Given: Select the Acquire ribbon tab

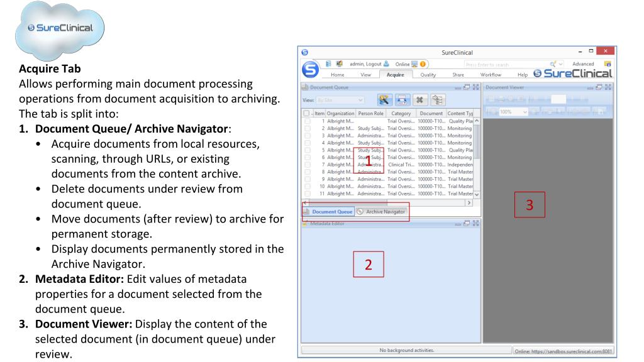Looking at the screenshot, I should pos(395,75).
